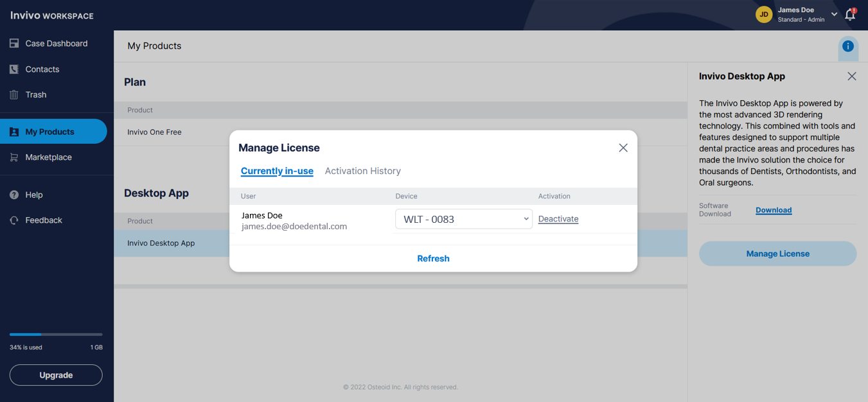Image resolution: width=868 pixels, height=402 pixels.
Task: Click the User column header
Action: 248,196
